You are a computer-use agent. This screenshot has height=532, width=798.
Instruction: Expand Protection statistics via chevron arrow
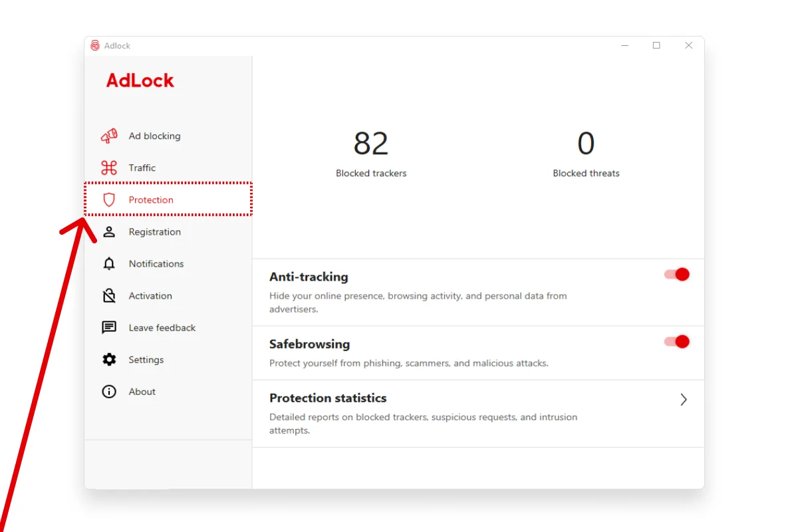(x=683, y=400)
